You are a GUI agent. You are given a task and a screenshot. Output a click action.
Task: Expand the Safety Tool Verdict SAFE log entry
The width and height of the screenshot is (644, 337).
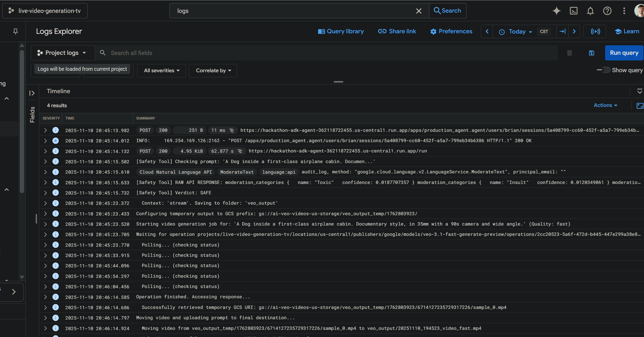pos(45,193)
